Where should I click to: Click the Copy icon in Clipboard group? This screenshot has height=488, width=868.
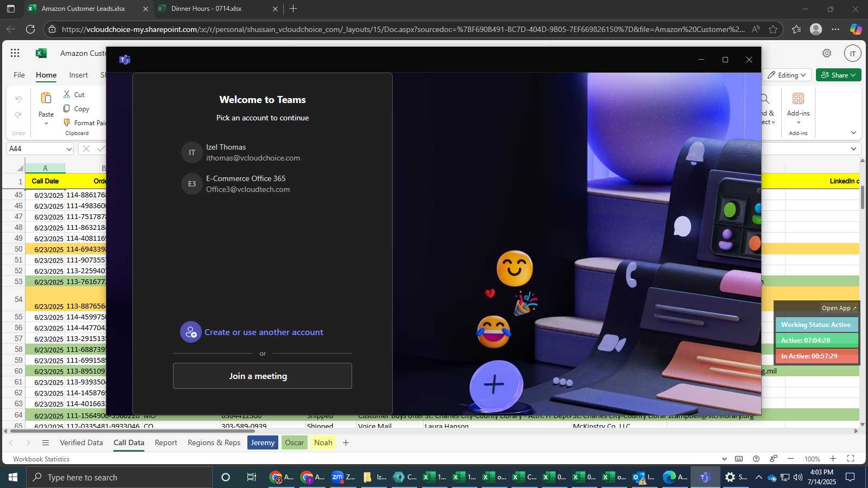point(67,108)
